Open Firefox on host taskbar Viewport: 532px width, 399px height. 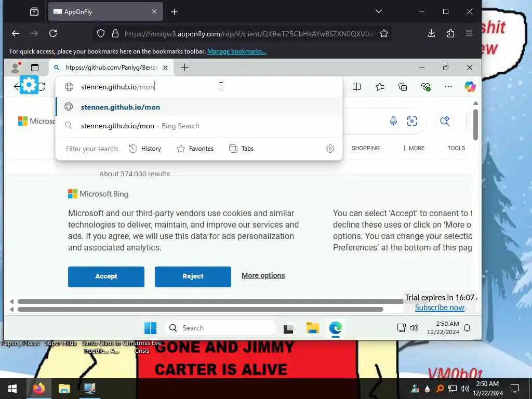pos(38,389)
